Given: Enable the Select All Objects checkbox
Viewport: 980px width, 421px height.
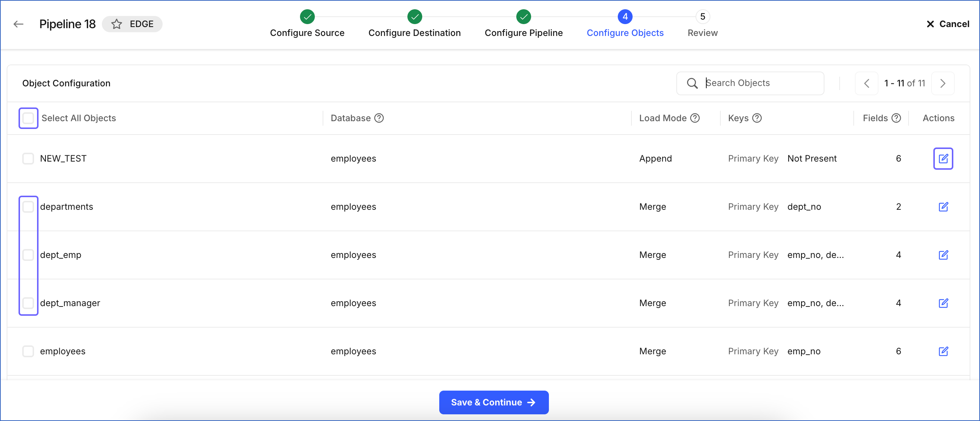Looking at the screenshot, I should 28,118.
